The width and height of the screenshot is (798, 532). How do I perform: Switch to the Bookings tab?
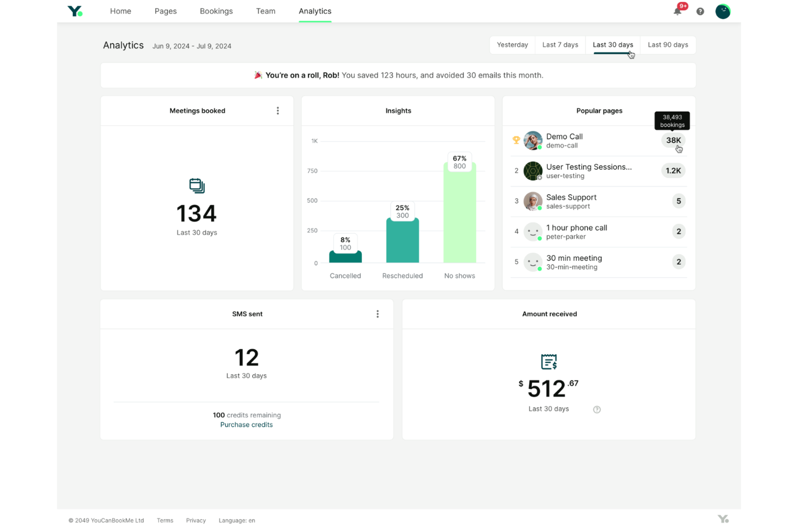click(216, 11)
